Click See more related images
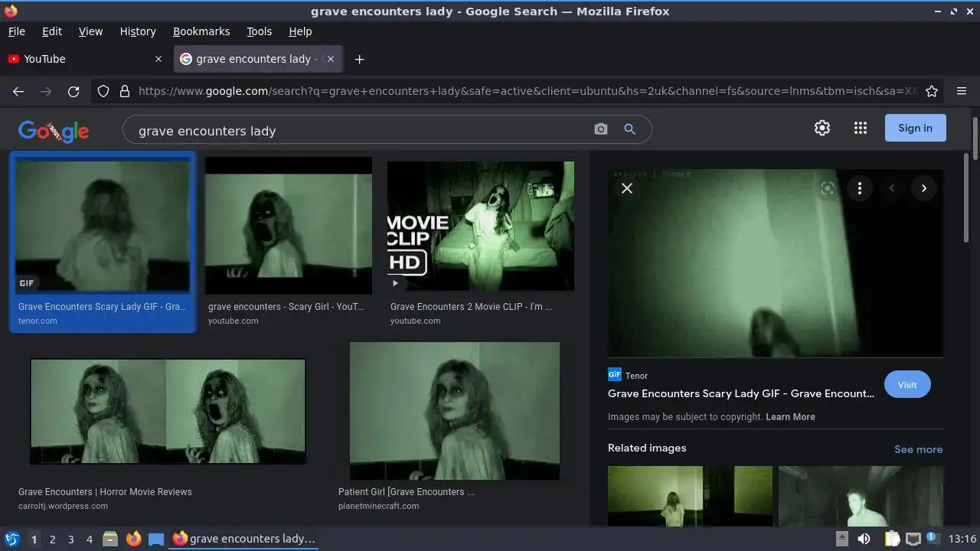 coord(919,449)
